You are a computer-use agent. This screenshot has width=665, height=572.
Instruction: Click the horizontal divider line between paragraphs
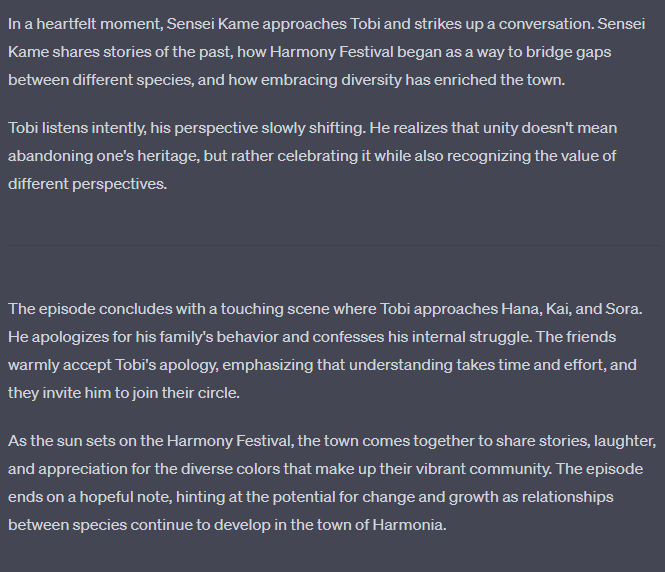tap(332, 245)
